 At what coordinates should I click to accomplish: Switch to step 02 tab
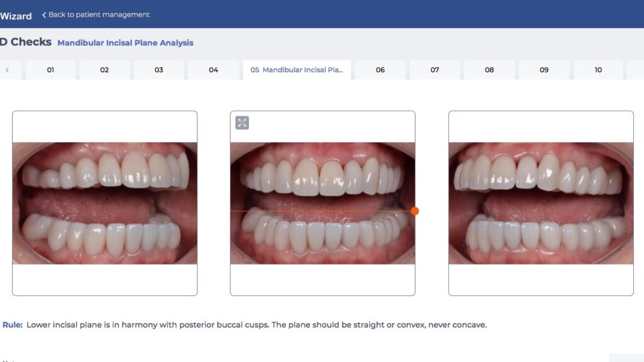click(x=104, y=70)
